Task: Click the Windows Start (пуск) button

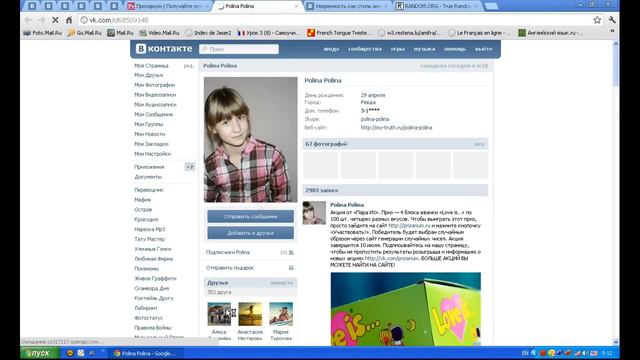Action: [x=40, y=353]
